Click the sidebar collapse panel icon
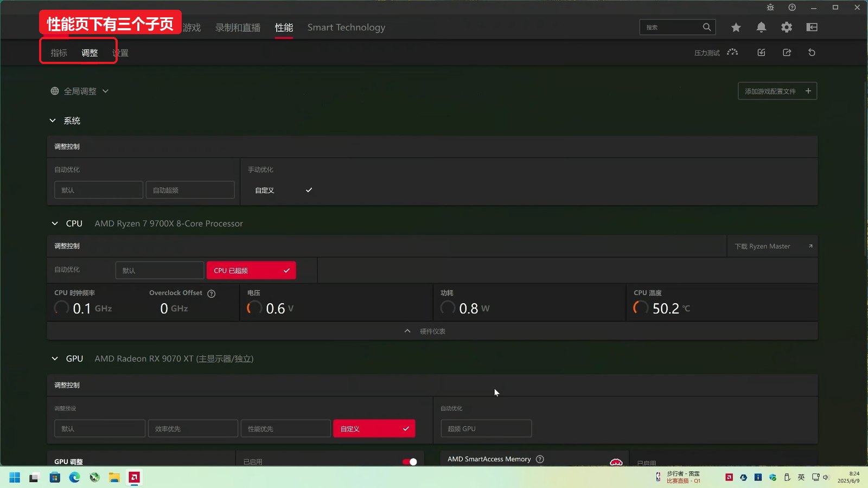Image resolution: width=868 pixels, height=488 pixels. (x=812, y=27)
